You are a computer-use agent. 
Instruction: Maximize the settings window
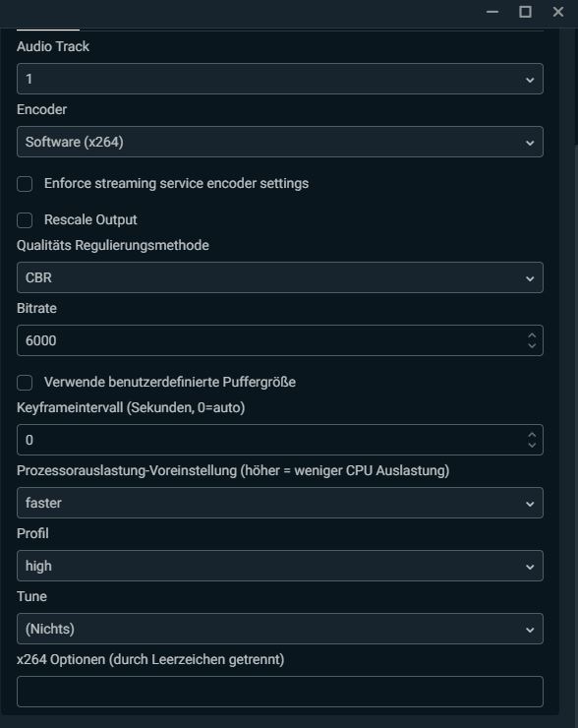[525, 12]
